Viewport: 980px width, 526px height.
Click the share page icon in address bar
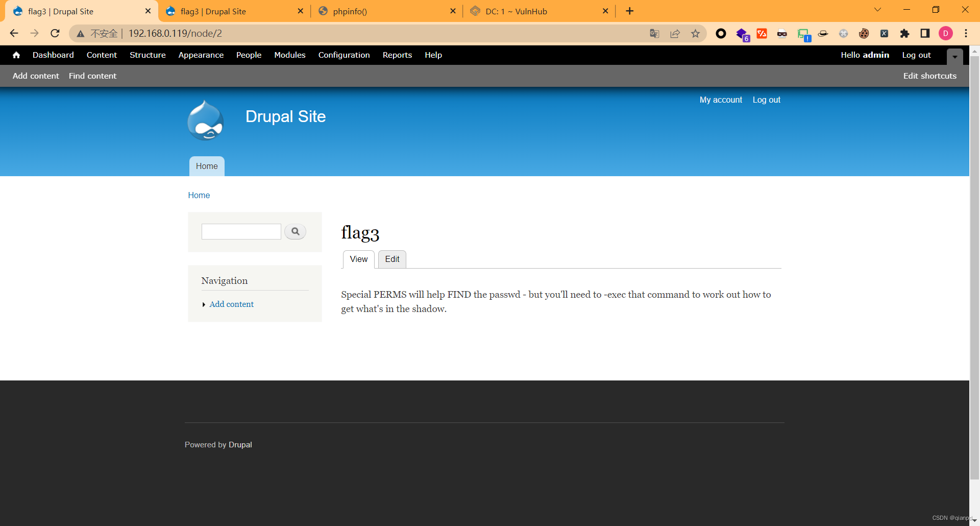[x=675, y=34]
